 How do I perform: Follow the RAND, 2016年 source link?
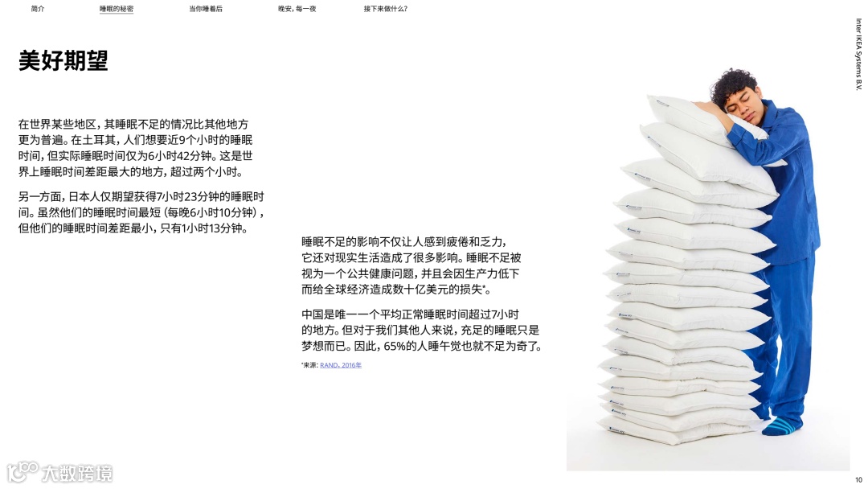[341, 365]
